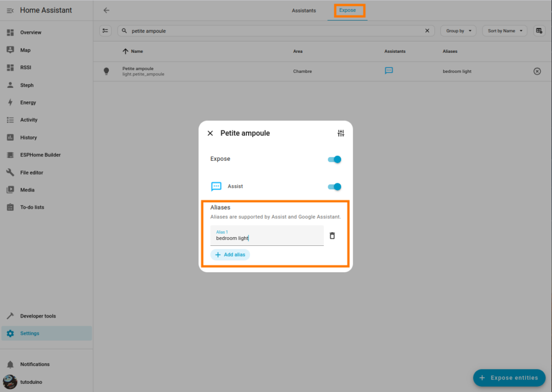552x392 pixels.
Task: Close the Petite ampoule dialog
Action: pos(210,133)
